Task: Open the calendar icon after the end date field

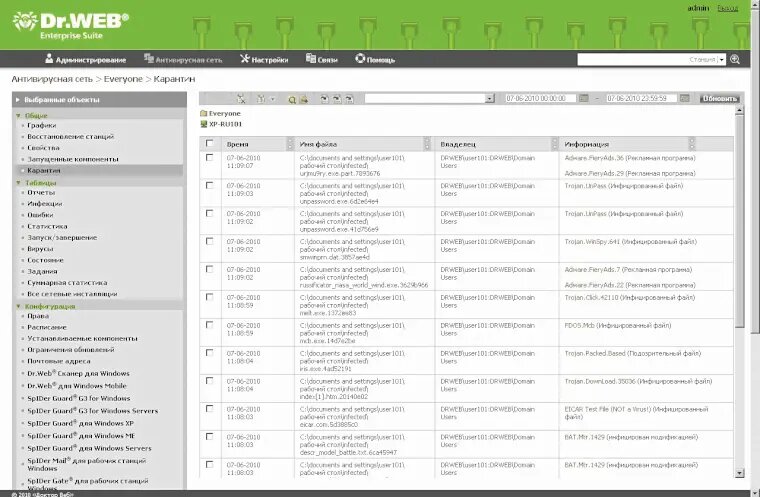Action: point(684,98)
